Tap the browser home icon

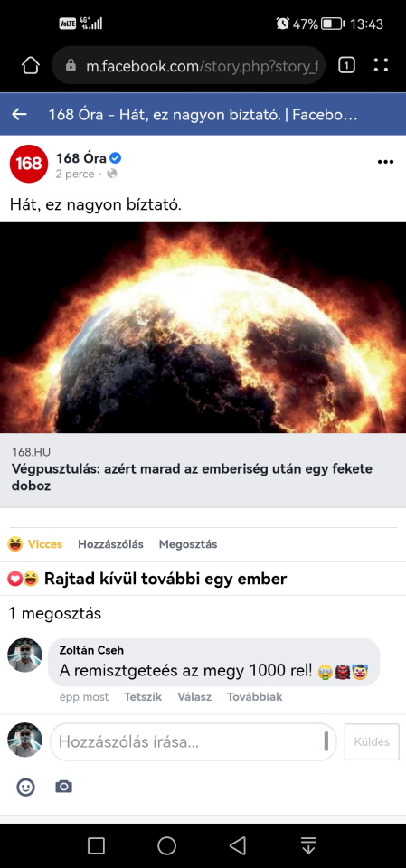tap(31, 66)
